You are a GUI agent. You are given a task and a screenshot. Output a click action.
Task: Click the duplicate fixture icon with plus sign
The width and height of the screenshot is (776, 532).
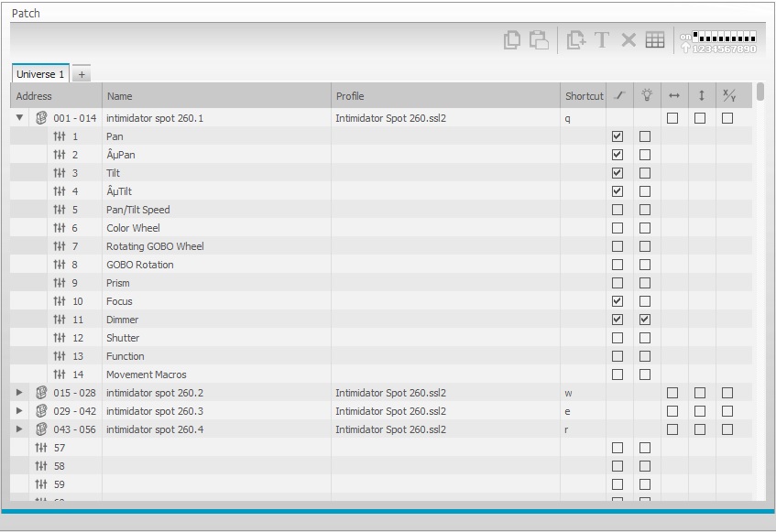[576, 39]
